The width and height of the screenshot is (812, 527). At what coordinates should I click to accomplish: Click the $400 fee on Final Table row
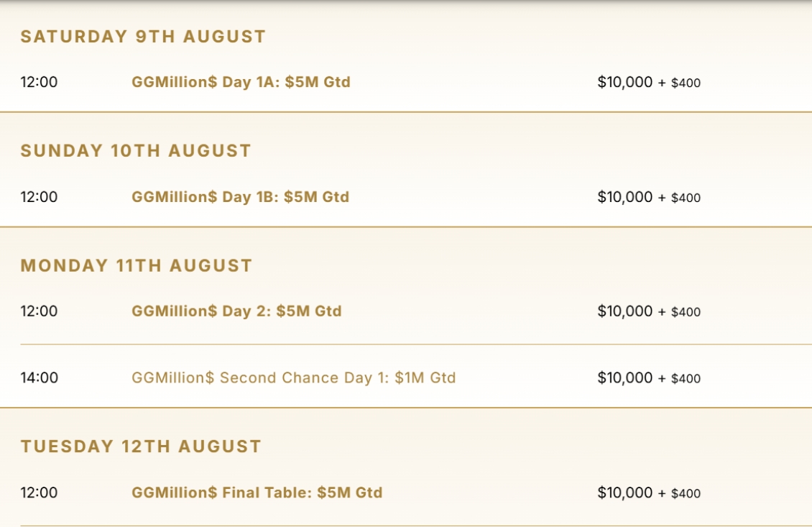[686, 493]
